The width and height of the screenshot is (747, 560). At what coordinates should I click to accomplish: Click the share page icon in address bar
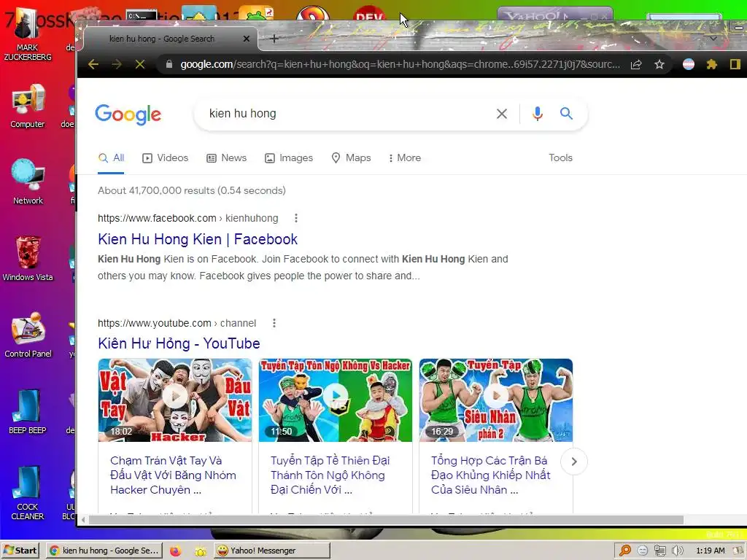coord(636,64)
